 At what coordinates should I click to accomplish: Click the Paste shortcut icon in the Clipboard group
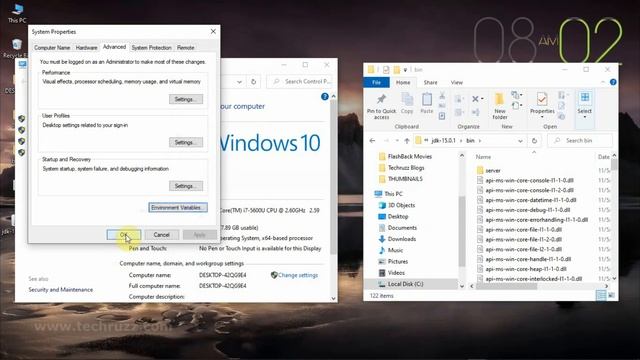442,116
